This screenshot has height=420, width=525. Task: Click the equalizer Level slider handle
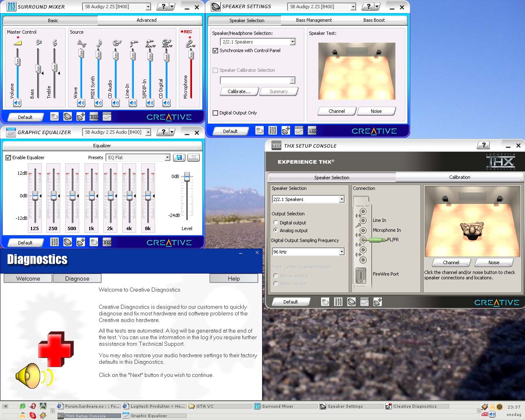coord(187,177)
